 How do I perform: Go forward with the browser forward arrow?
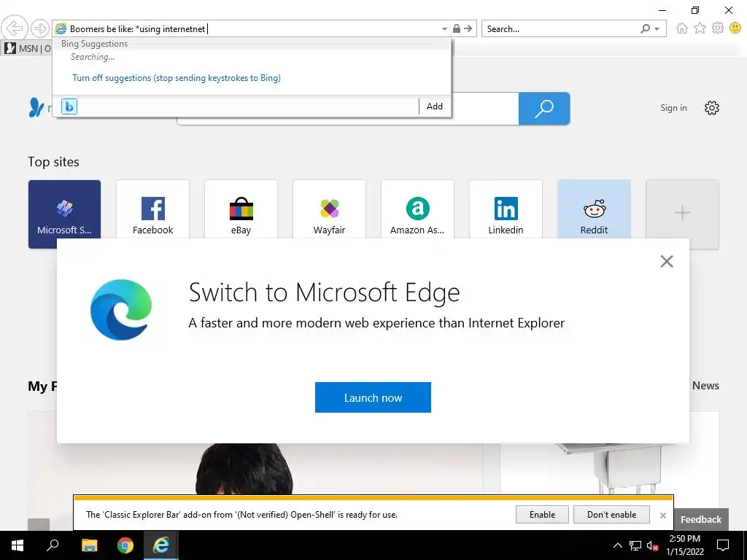tap(40, 28)
